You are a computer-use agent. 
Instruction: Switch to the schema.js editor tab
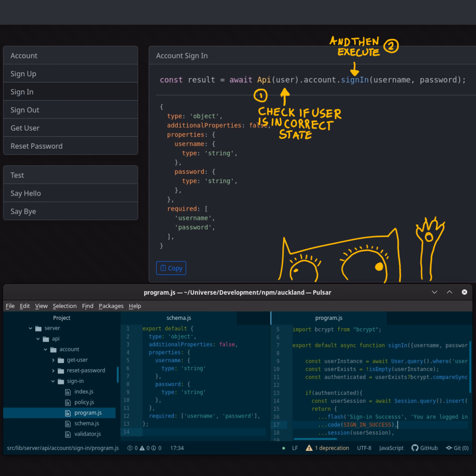coord(179,318)
